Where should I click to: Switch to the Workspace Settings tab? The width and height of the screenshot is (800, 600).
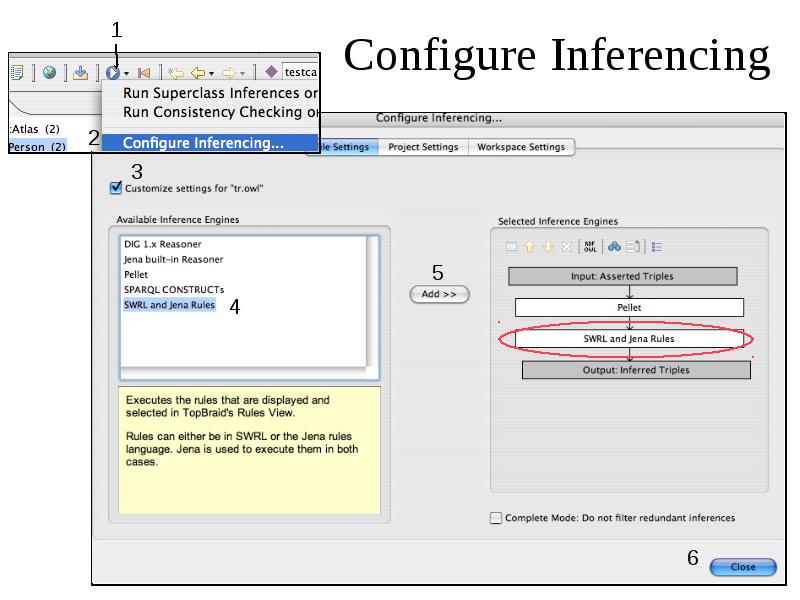pos(521,147)
